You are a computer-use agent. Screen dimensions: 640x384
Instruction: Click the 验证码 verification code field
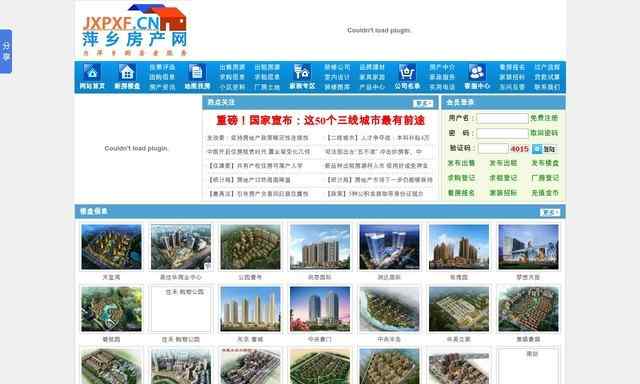493,149
